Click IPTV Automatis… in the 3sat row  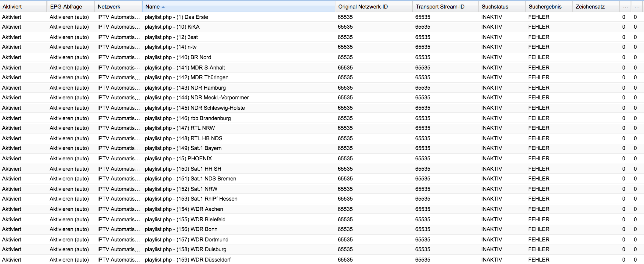tap(118, 37)
